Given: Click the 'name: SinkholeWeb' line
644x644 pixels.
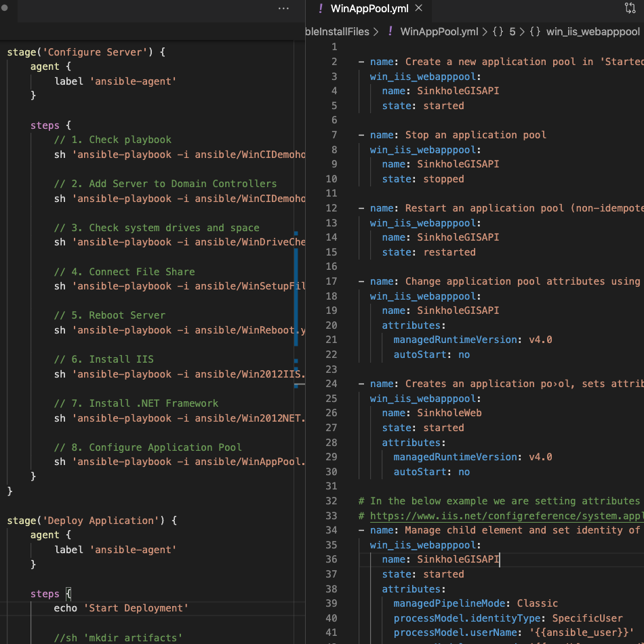Looking at the screenshot, I should tap(432, 413).
